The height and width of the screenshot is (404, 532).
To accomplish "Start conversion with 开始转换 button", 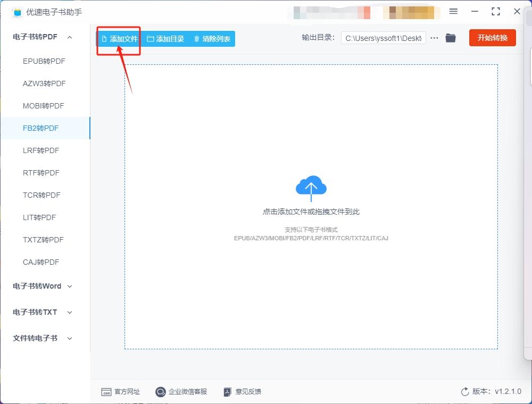I will pos(492,38).
